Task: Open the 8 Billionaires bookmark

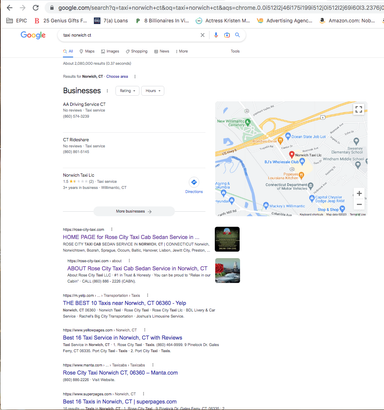Action: tap(162, 21)
